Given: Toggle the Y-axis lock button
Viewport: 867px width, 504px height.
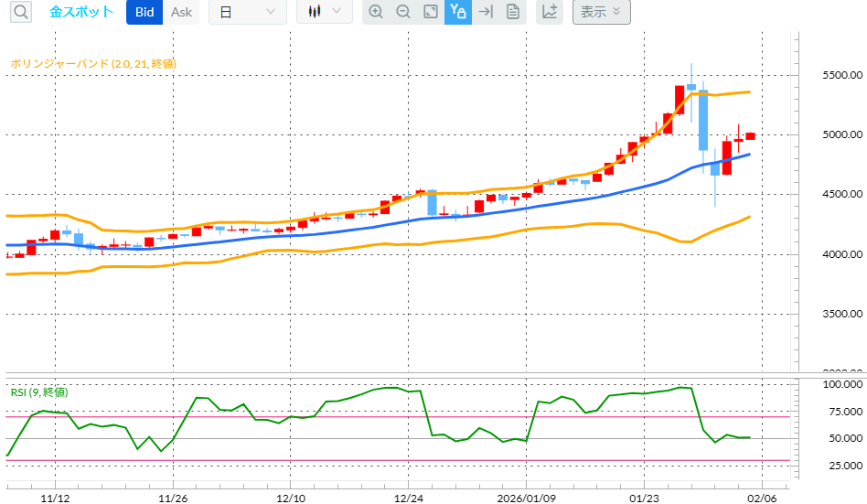Looking at the screenshot, I should click(x=458, y=12).
